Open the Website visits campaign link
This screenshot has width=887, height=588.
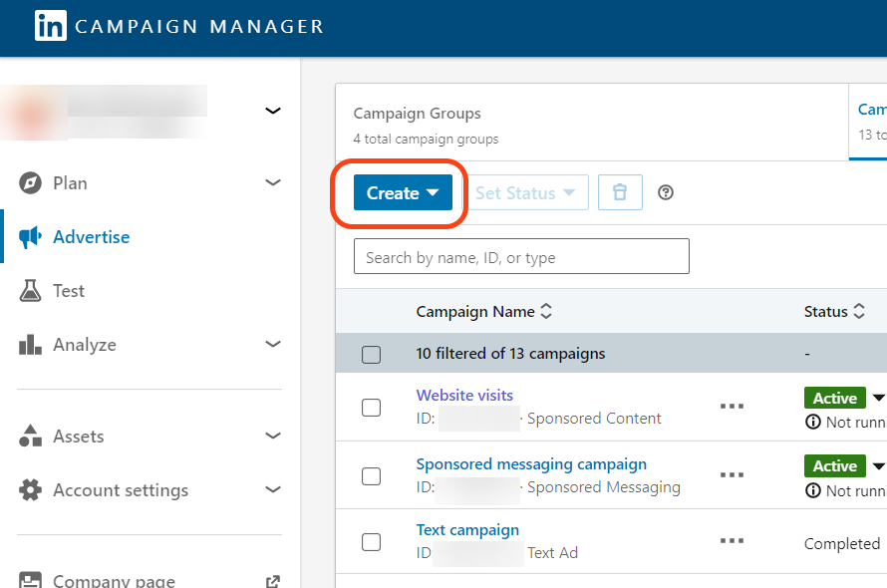464,395
